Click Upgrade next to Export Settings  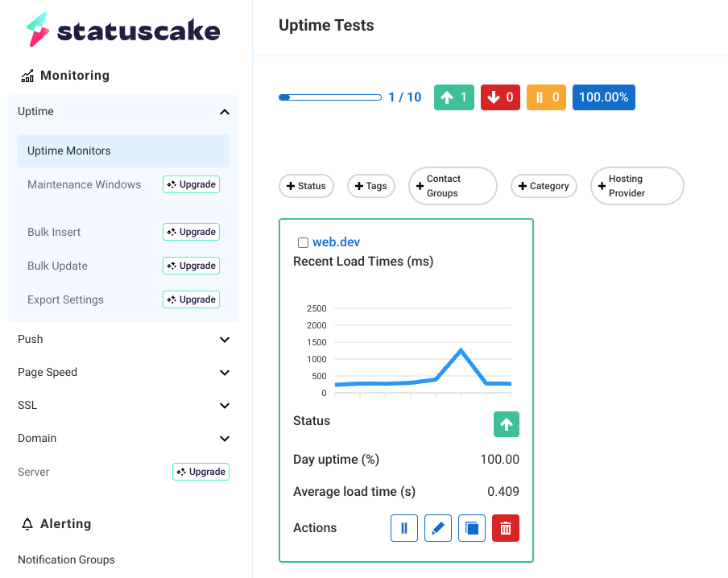[x=192, y=299]
